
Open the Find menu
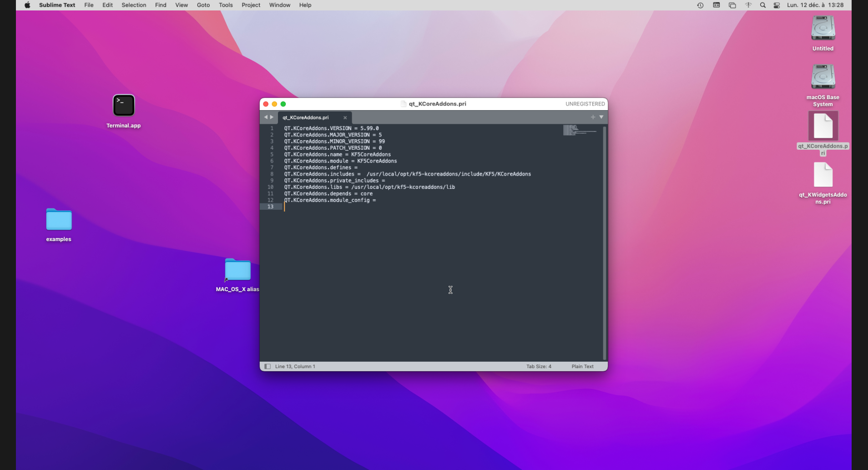(x=161, y=5)
